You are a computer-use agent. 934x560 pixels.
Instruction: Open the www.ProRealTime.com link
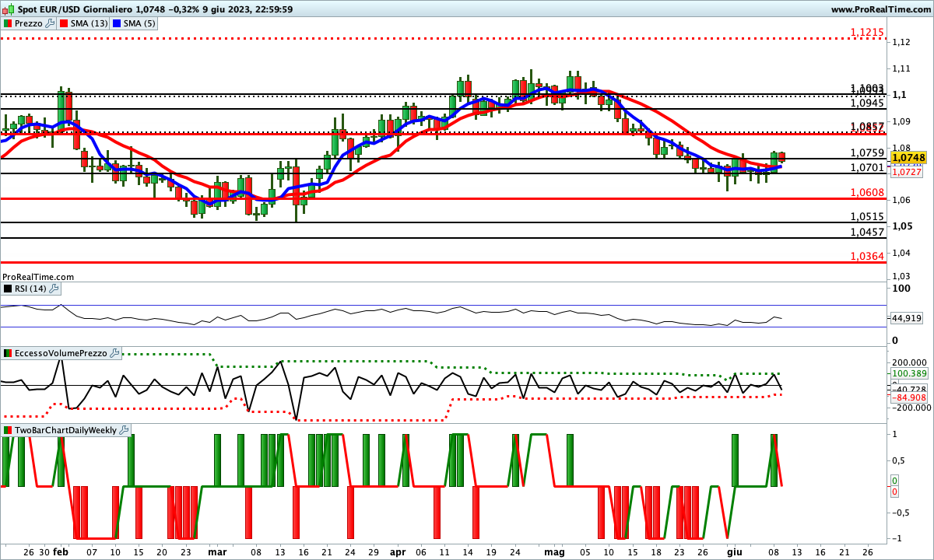[880, 9]
